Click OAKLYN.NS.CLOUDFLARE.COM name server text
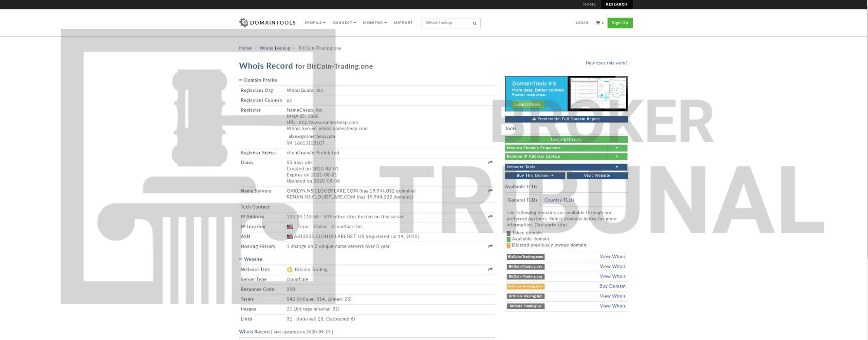The image size is (868, 340). (x=322, y=191)
